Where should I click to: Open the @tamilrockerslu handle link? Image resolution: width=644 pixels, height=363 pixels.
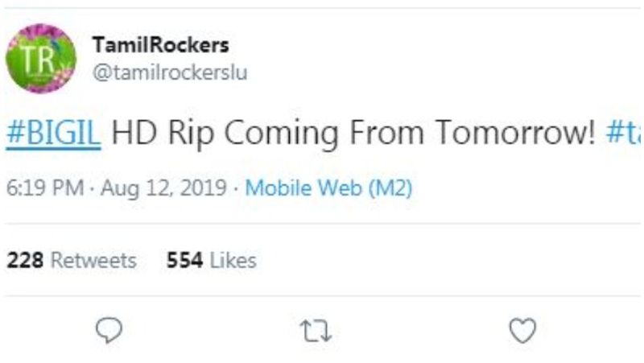click(x=169, y=72)
